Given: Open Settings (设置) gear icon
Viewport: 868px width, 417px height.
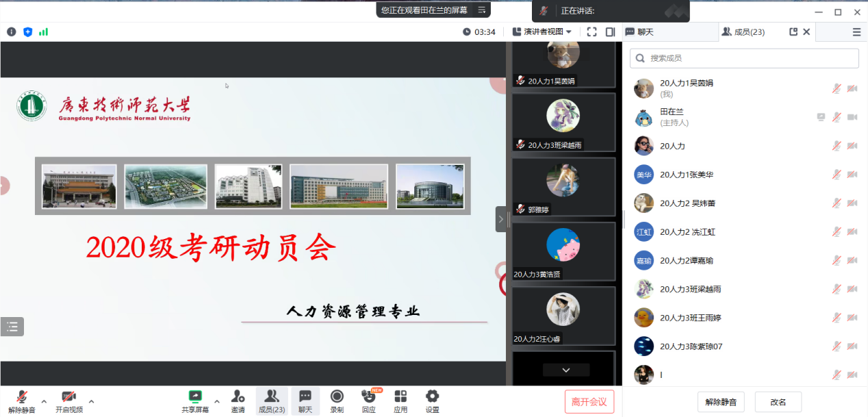Looking at the screenshot, I should [x=432, y=397].
